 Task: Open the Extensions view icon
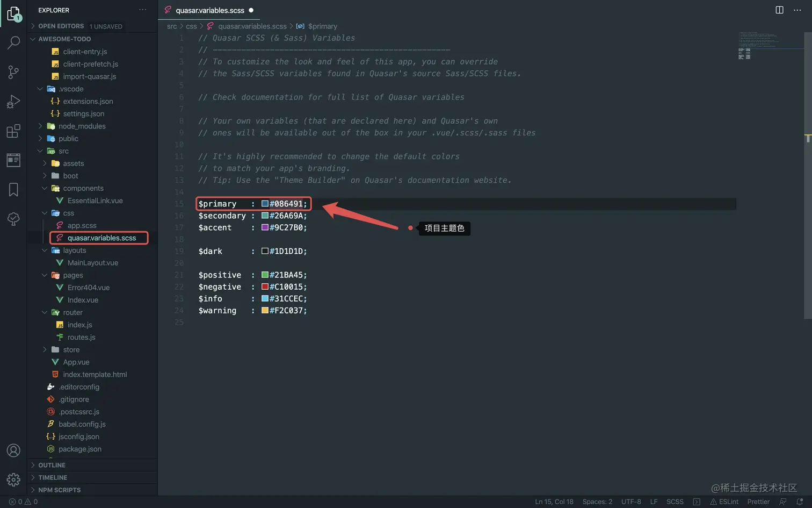[13, 131]
